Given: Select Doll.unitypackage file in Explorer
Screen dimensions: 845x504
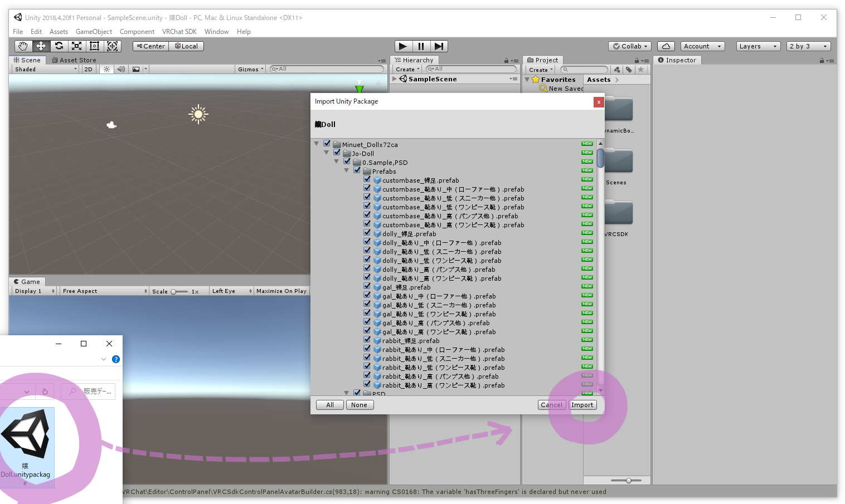Looking at the screenshot, I should point(27,447).
